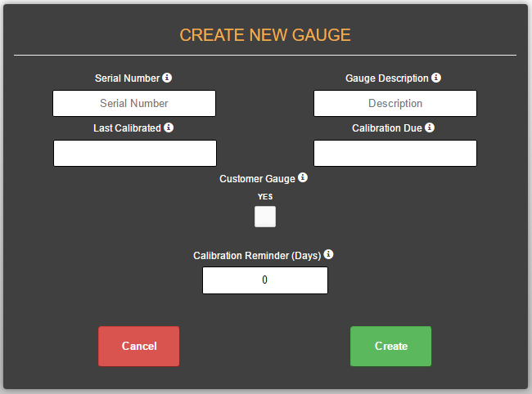
Task: Open the Last Calibrated info icon
Action: 169,128
